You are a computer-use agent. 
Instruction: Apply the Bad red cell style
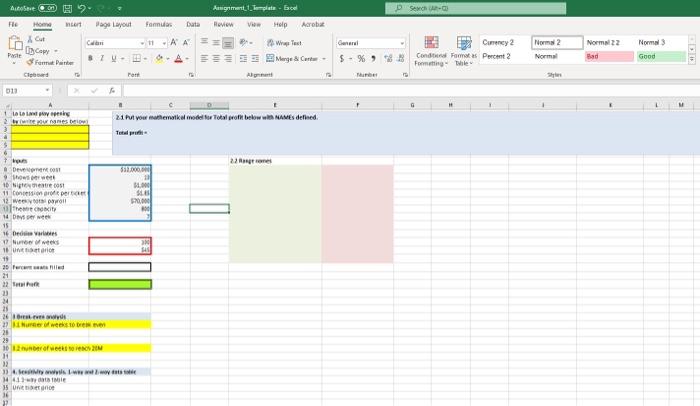pos(609,56)
